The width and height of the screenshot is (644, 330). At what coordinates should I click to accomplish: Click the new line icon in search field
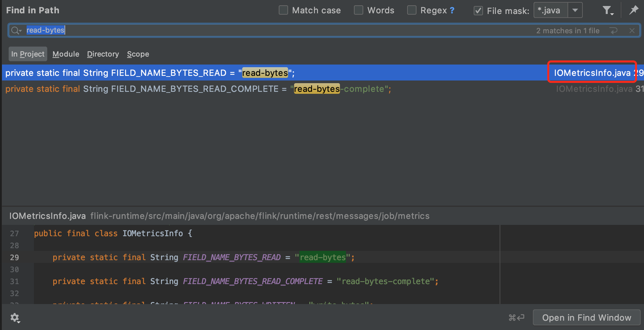[x=614, y=31]
